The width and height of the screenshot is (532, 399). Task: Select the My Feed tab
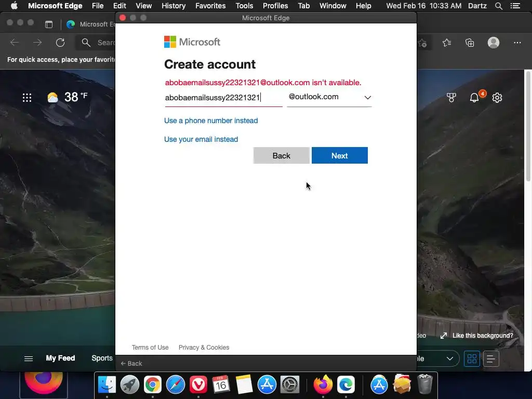[x=60, y=358]
